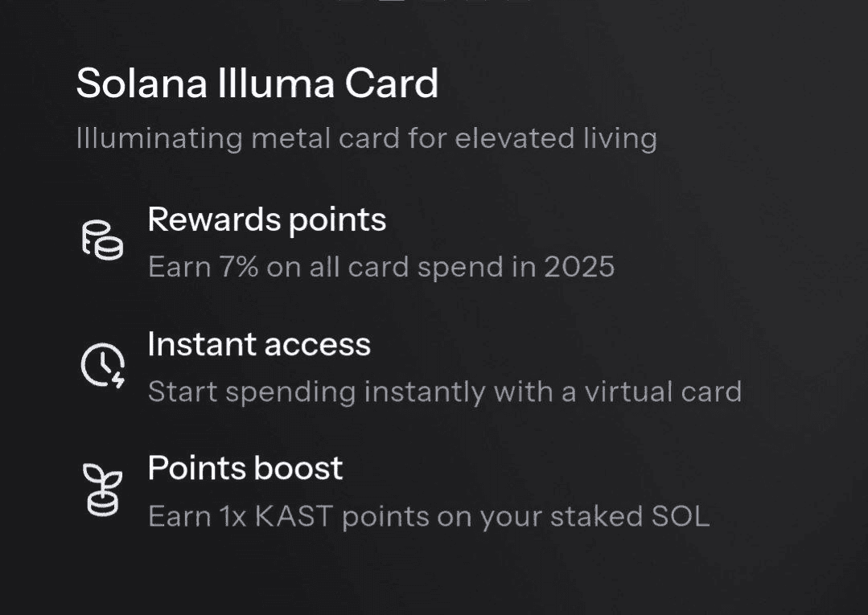Click 'Start spending instantly' description
Image resolution: width=868 pixels, height=615 pixels.
444,392
